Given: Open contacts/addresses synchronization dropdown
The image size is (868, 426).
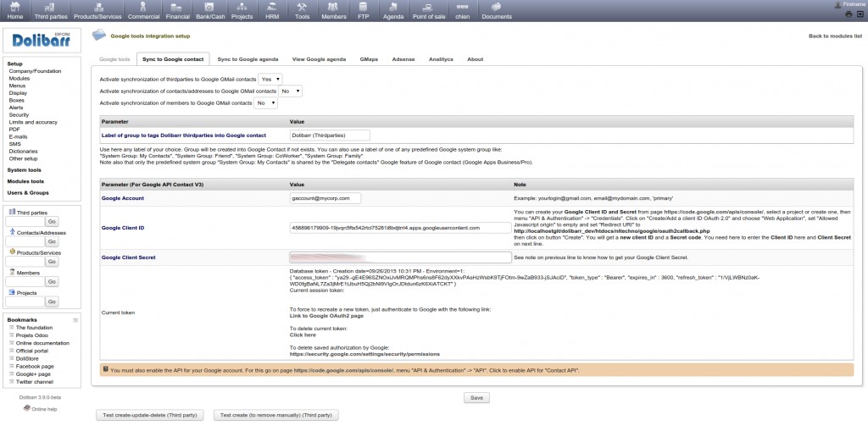Looking at the screenshot, I should [x=290, y=91].
